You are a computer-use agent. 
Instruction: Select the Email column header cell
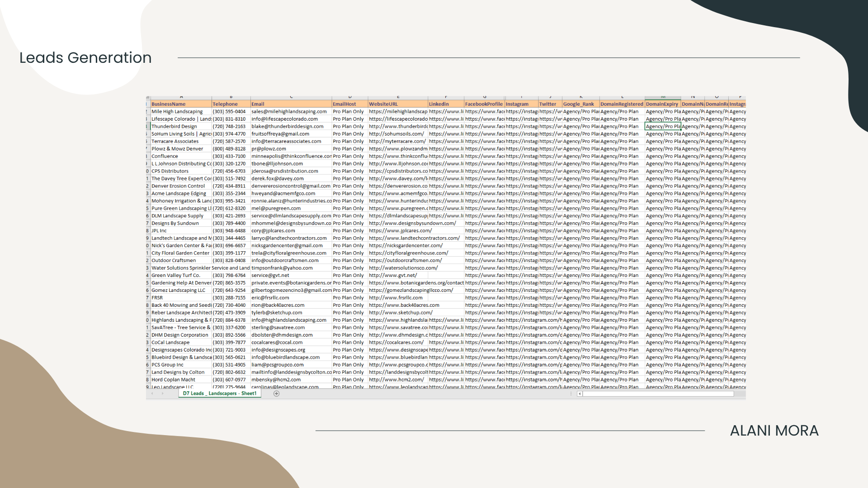tap(291, 104)
